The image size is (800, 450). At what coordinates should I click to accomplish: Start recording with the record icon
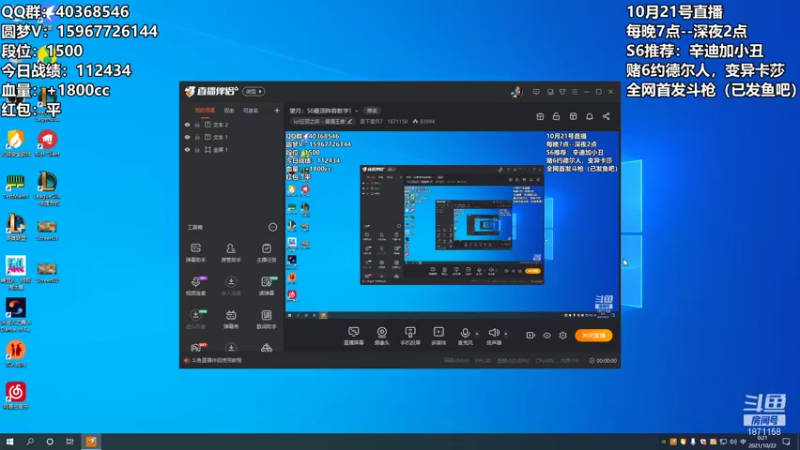click(x=530, y=335)
